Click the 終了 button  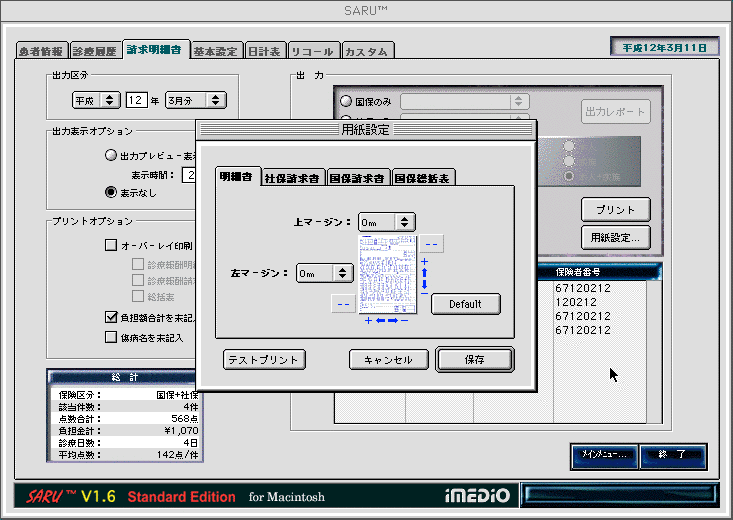tap(672, 455)
